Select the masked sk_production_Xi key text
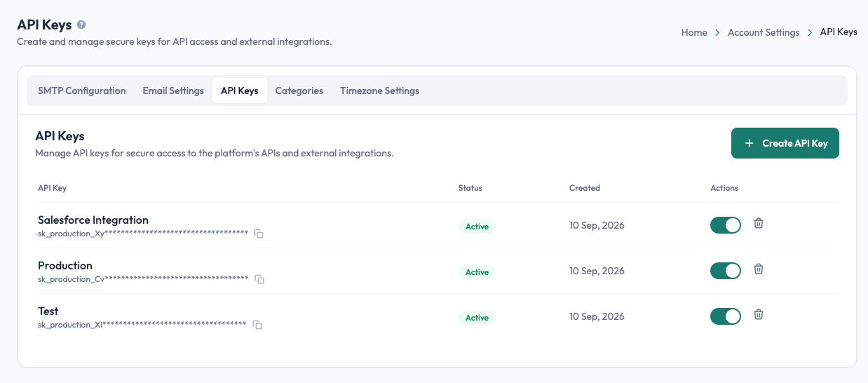The image size is (868, 383). coord(142,325)
